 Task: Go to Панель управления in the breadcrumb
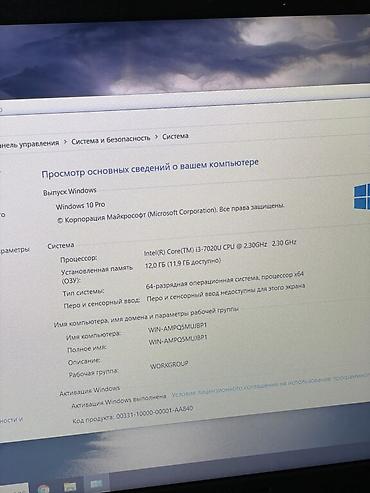(29, 144)
